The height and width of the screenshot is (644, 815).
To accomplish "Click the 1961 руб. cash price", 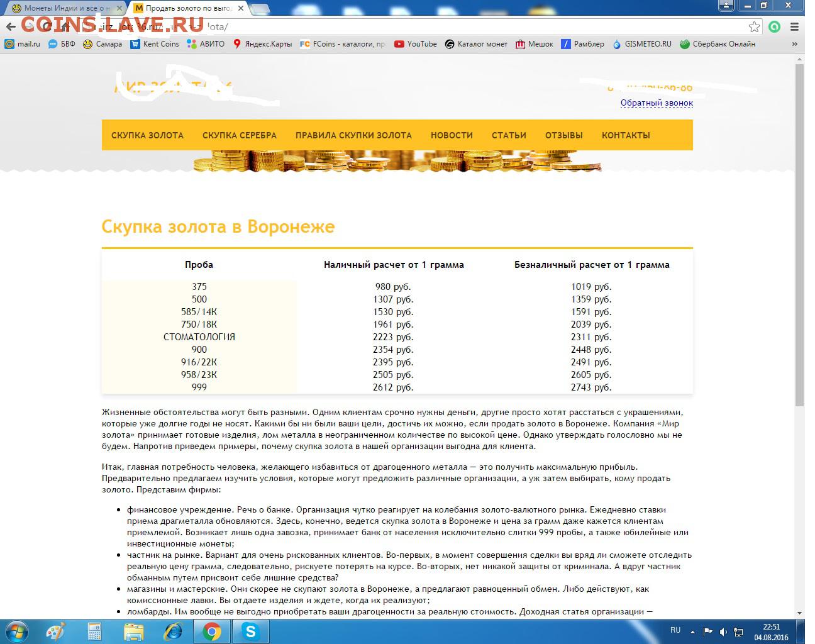I will (x=393, y=325).
